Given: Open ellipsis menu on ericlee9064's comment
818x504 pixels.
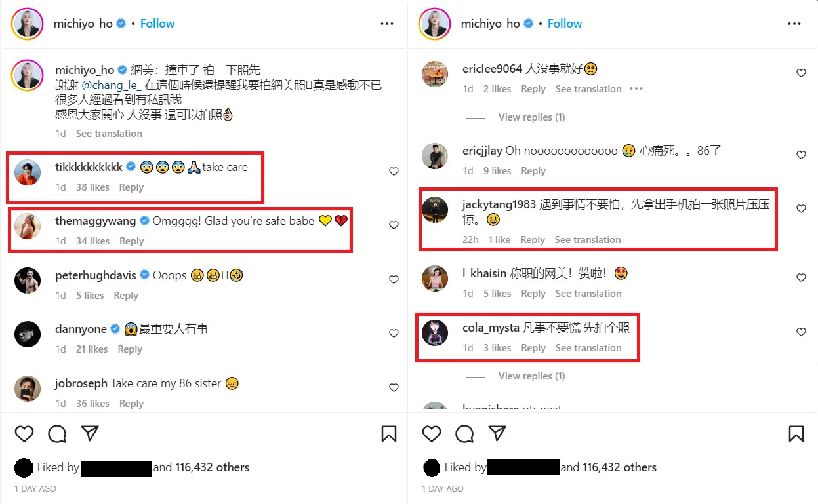Looking at the screenshot, I should [636, 89].
